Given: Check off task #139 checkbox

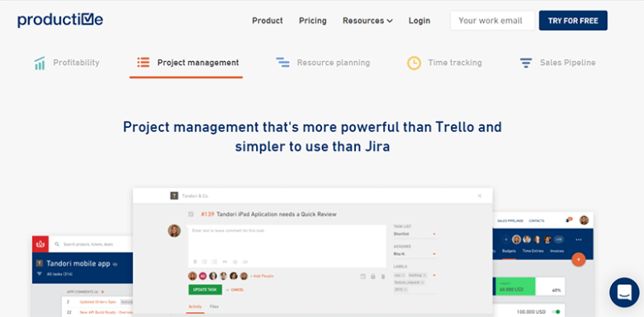Looking at the screenshot, I should [191, 214].
